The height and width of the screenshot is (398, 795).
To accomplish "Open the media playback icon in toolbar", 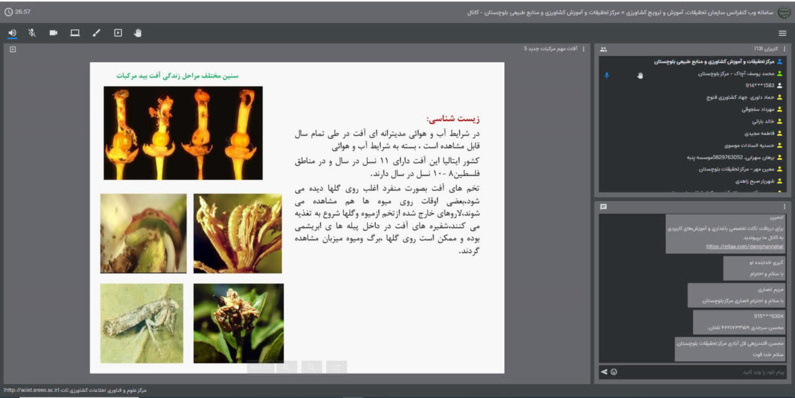I will point(118,33).
